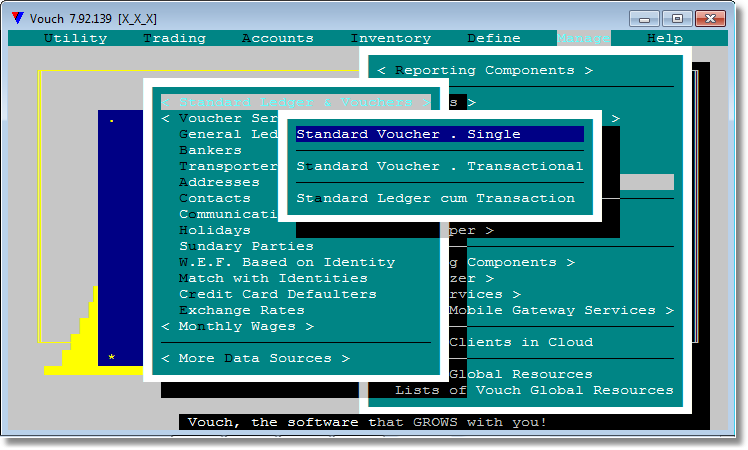Image resolution: width=748 pixels, height=450 pixels.
Task: Select Exchange Rates entry
Action: [242, 310]
